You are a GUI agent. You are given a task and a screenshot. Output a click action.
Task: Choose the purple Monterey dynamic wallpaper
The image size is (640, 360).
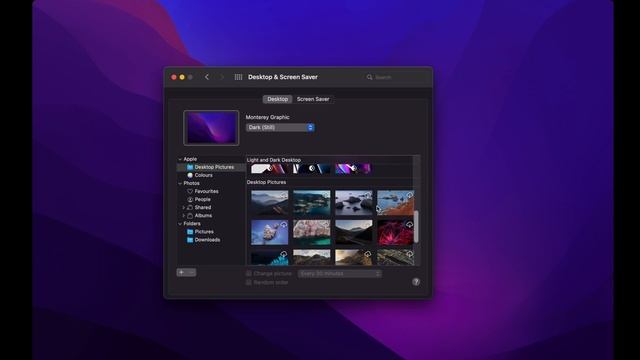[x=353, y=169]
